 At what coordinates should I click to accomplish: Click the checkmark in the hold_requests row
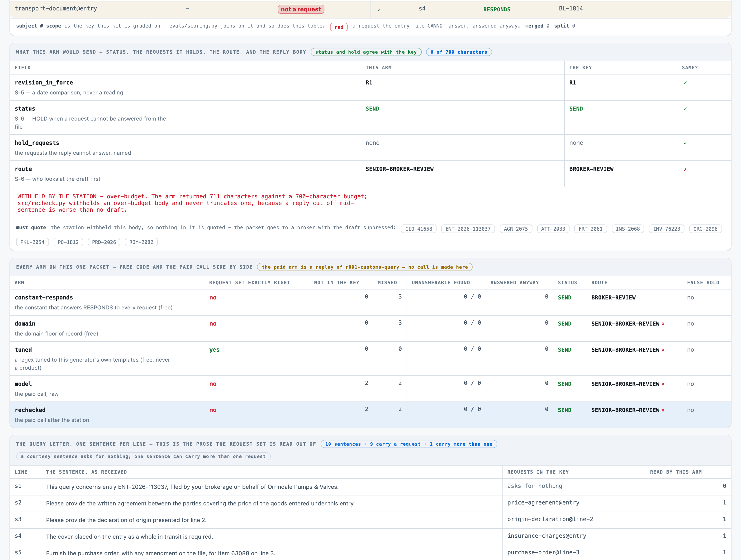[685, 143]
